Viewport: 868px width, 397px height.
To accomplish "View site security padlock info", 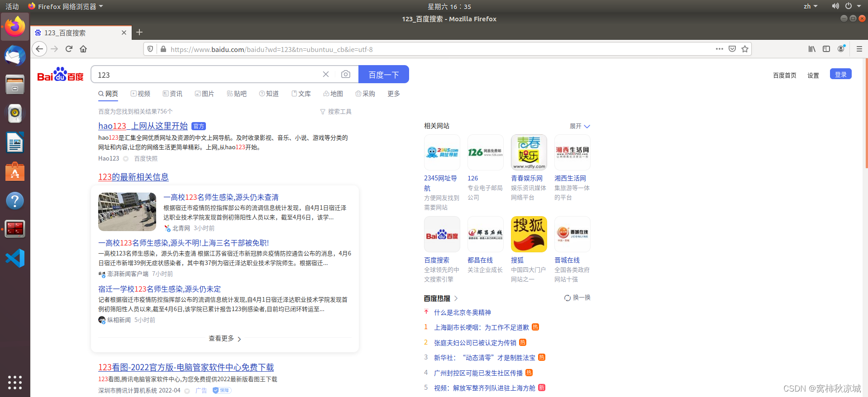I will (163, 49).
